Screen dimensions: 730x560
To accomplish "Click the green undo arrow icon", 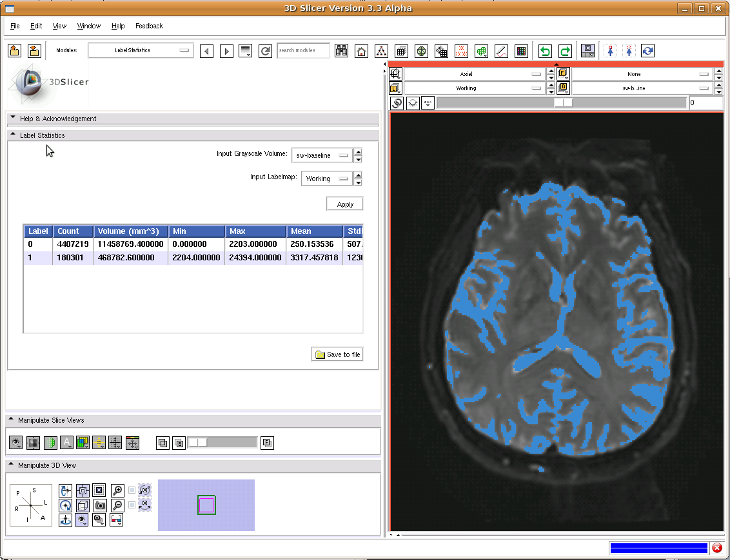I will [x=546, y=51].
